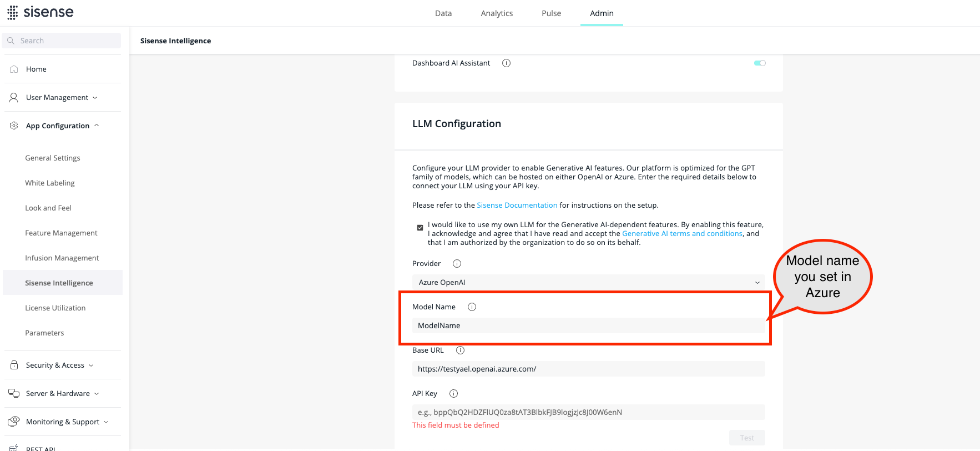The width and height of the screenshot is (980, 451).
Task: Select Sisense Intelligence in the sidebar
Action: pyautogui.click(x=63, y=283)
